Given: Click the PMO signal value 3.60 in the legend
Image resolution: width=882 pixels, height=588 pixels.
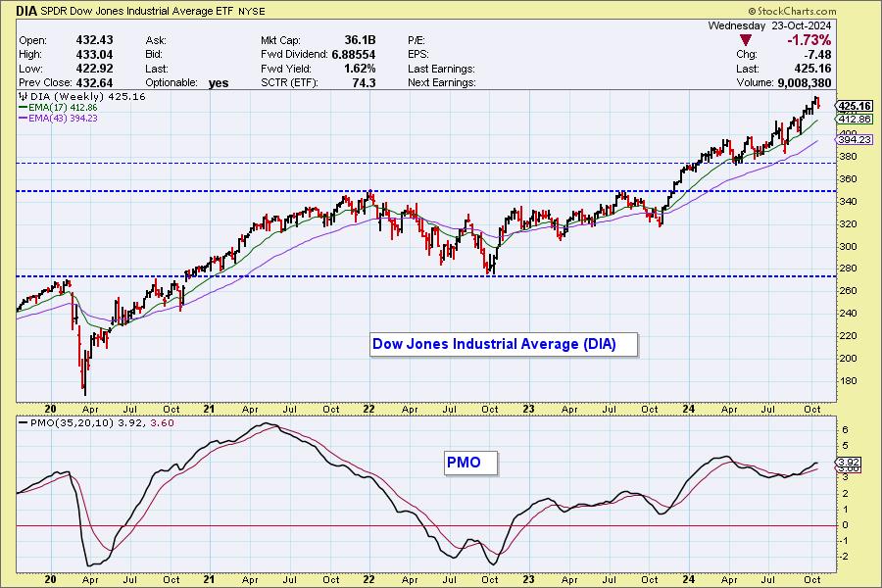Looking at the screenshot, I should point(162,422).
